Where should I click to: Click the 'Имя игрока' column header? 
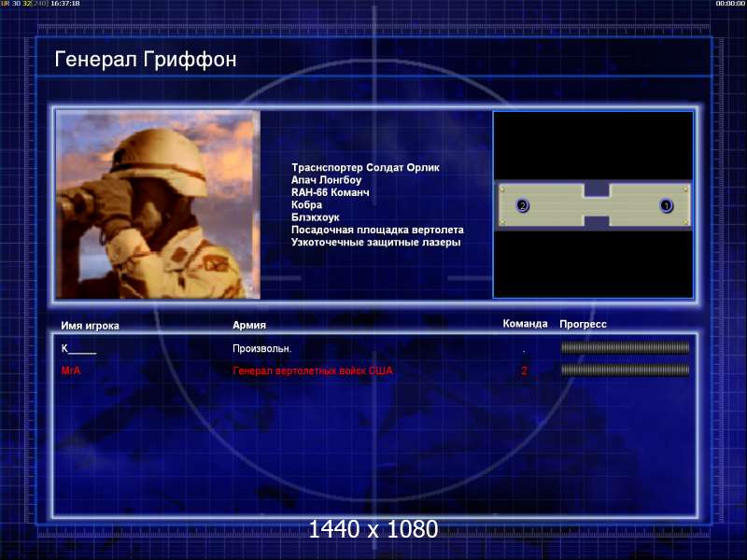tap(90, 326)
